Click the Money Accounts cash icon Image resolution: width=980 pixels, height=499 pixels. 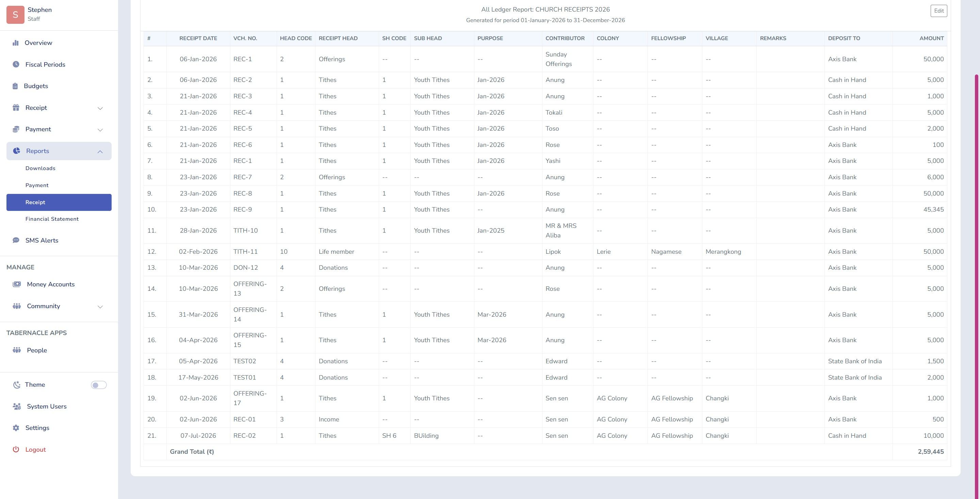pyautogui.click(x=17, y=284)
